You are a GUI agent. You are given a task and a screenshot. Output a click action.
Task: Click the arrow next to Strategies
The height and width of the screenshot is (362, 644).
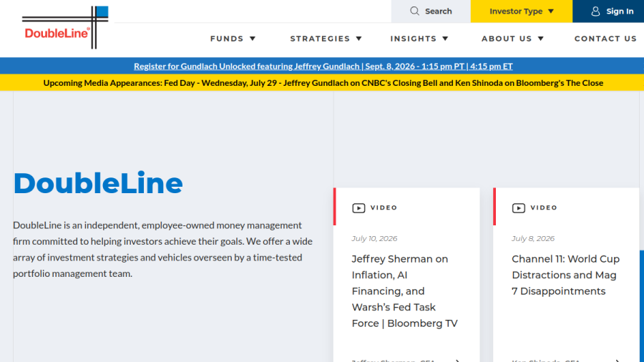click(x=358, y=39)
